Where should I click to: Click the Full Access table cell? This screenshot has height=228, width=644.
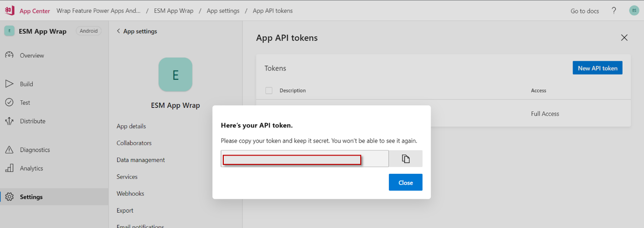545,114
